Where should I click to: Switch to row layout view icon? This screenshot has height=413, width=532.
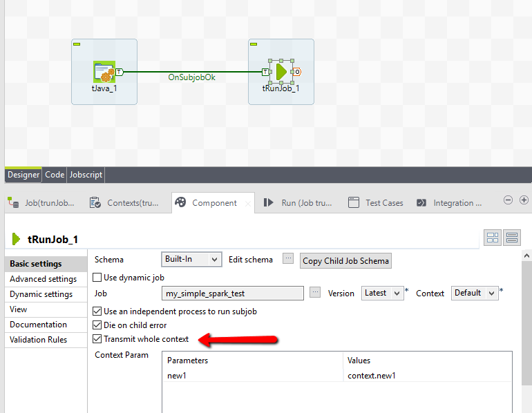pos(512,238)
